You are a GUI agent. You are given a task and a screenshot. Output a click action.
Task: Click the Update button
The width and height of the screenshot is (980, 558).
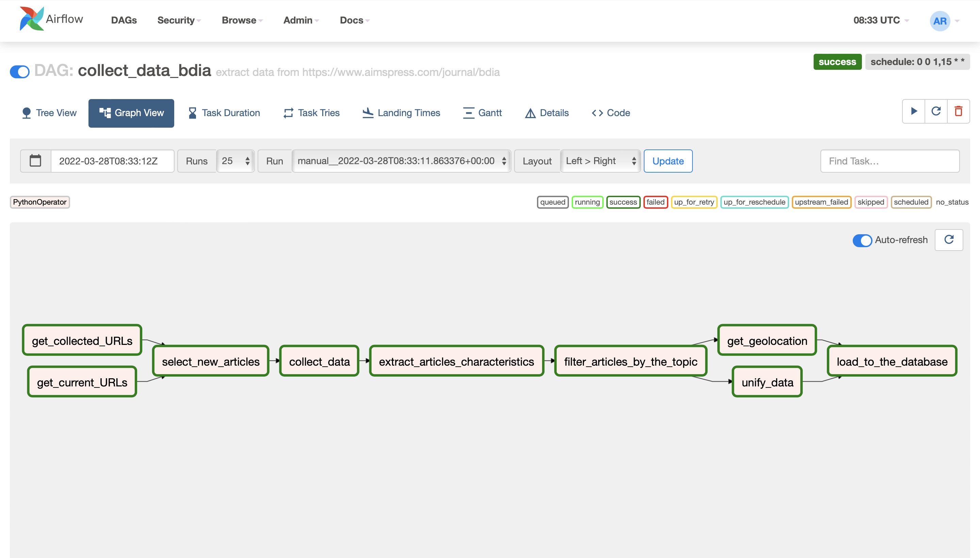(668, 161)
